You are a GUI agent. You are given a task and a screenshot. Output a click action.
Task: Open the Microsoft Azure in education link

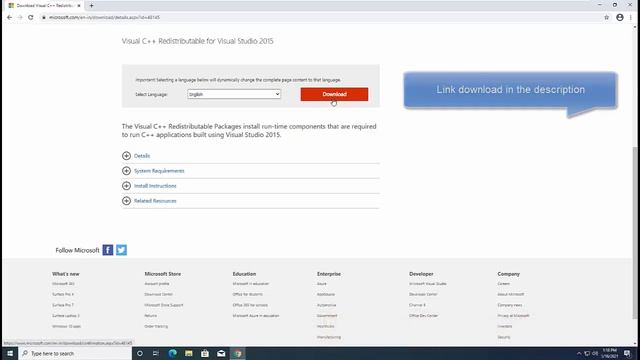(256, 316)
